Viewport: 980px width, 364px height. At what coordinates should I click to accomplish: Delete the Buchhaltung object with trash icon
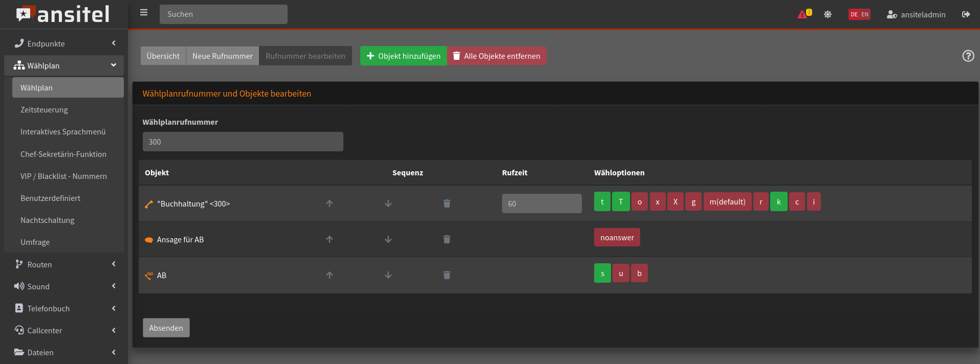tap(447, 203)
